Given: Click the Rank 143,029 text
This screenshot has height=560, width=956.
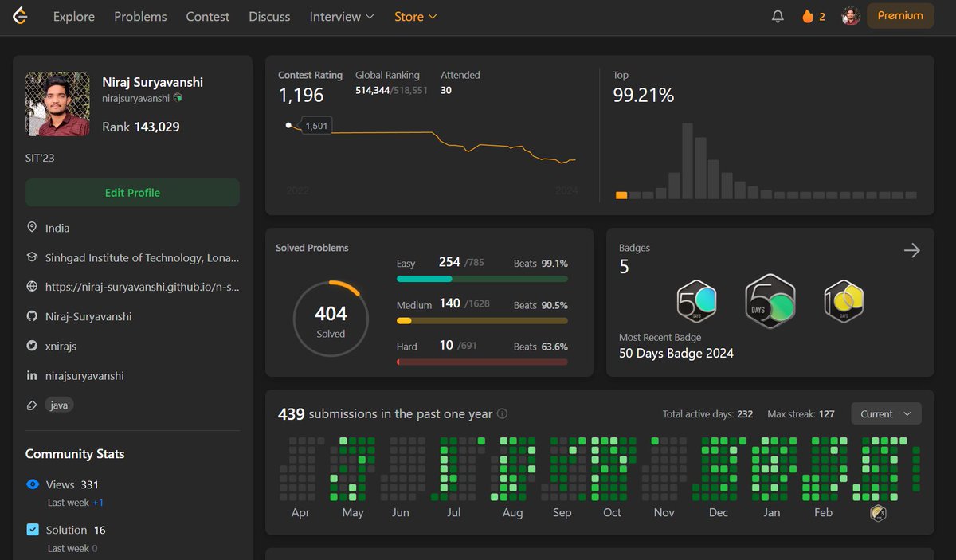Looking at the screenshot, I should click(141, 127).
